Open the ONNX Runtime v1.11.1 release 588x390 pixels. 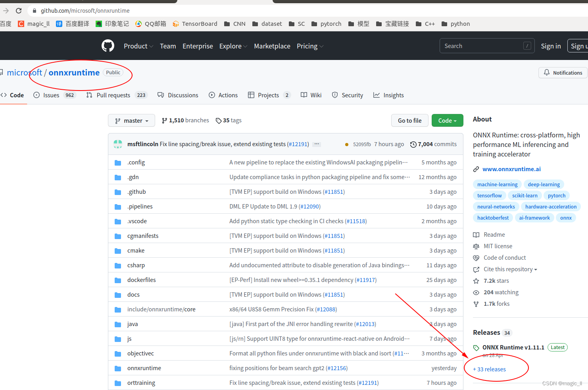tap(513, 348)
